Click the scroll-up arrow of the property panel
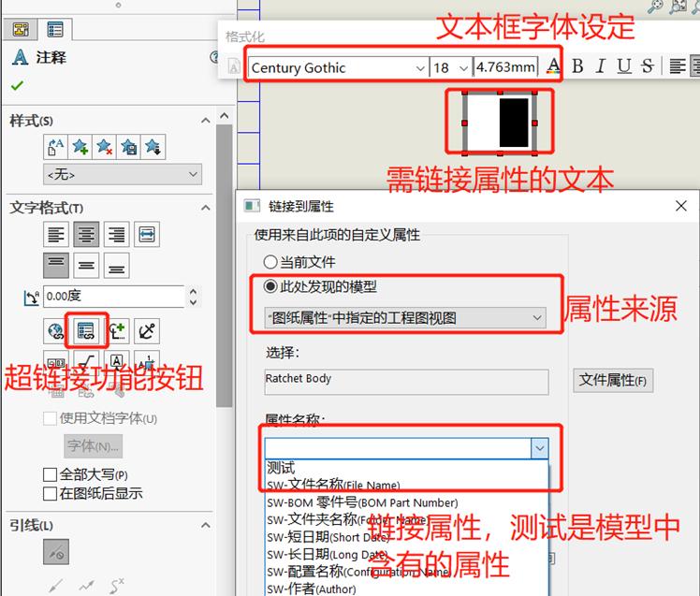Screen dimensions: 700x596 (x=224, y=116)
